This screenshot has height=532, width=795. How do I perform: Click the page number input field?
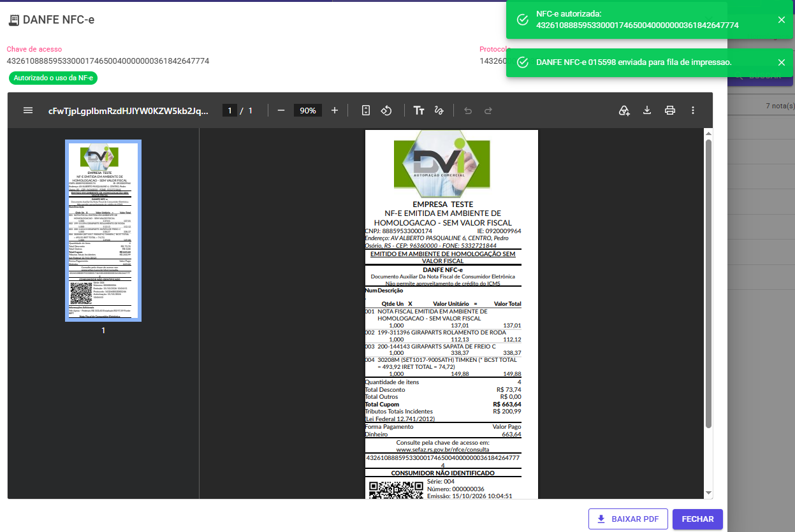pyautogui.click(x=230, y=111)
